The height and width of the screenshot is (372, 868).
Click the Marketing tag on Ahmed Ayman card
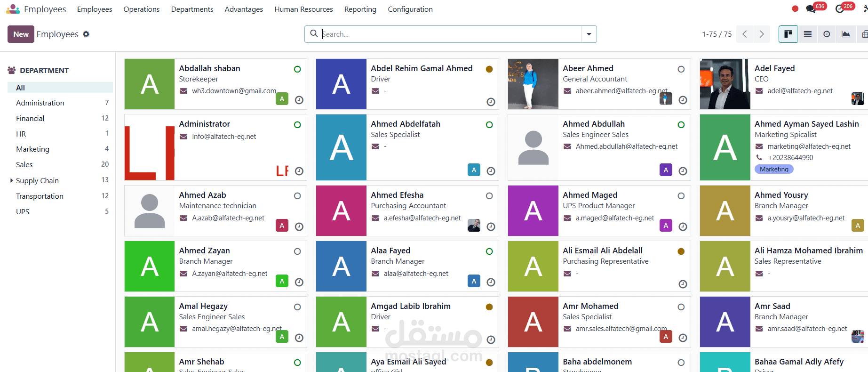[774, 169]
